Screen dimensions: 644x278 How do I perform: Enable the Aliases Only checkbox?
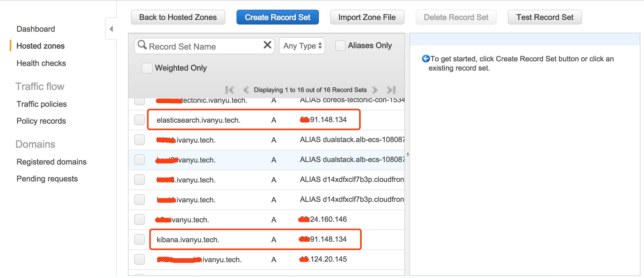point(340,46)
